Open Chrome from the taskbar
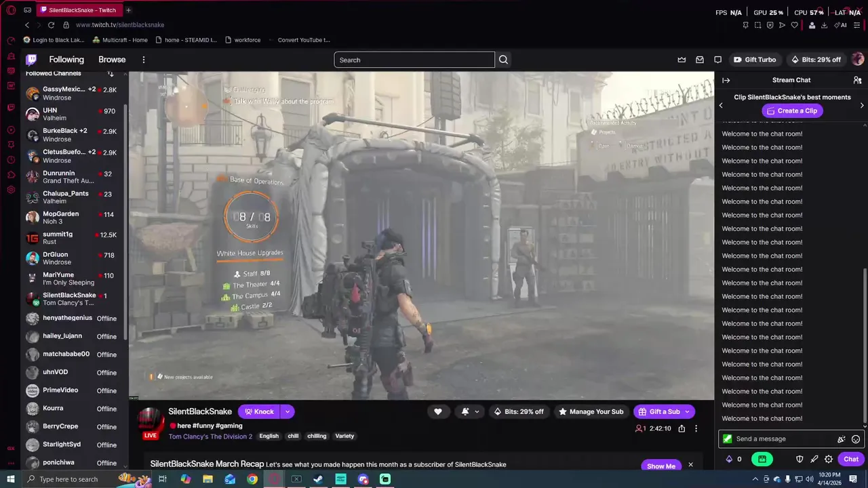 [x=252, y=479]
